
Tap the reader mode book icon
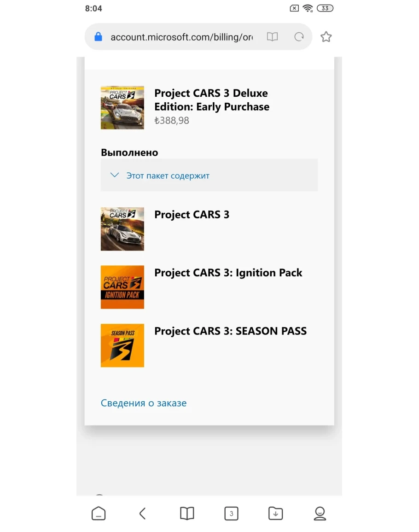[x=272, y=37]
